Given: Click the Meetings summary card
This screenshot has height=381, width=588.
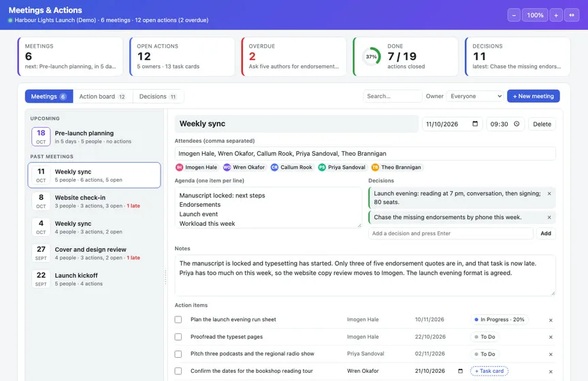Looking at the screenshot, I should (70, 56).
